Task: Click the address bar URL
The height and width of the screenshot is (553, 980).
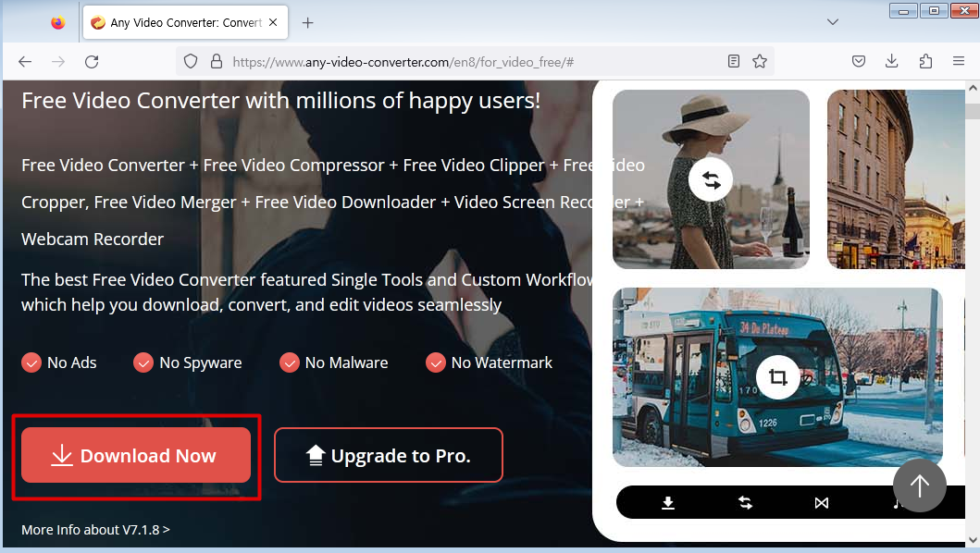Action: [x=403, y=62]
